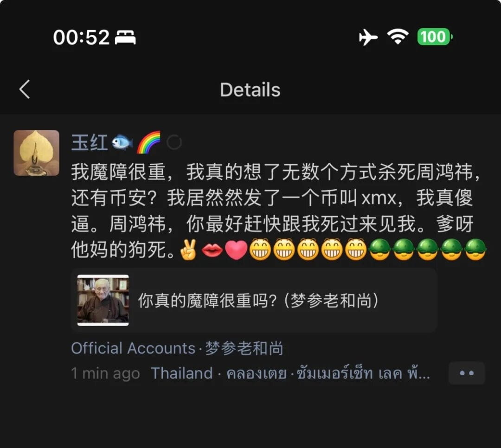Viewport: 501px width, 448px height.
Task: Tap the Details page title
Action: (250, 90)
